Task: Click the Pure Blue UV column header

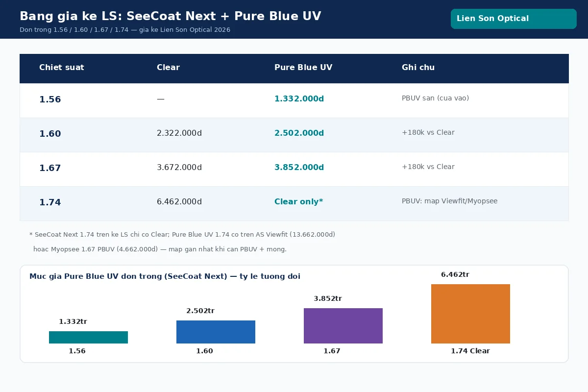Action: pos(303,68)
